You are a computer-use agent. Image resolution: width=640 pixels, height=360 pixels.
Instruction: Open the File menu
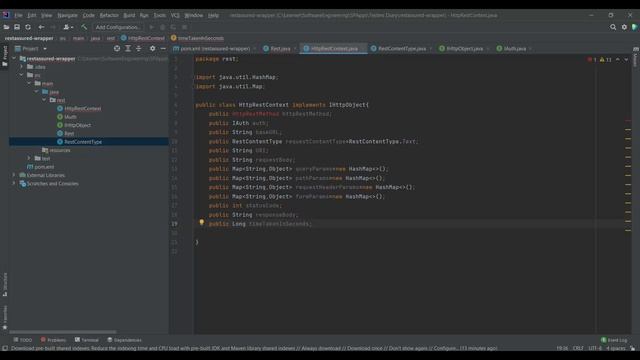point(18,15)
